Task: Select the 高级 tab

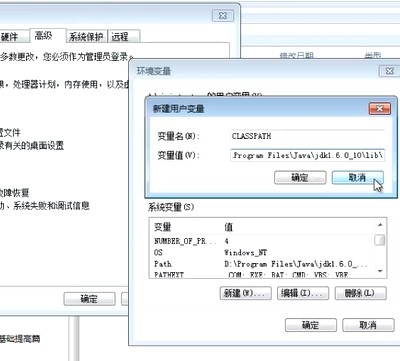Action: 47,36
